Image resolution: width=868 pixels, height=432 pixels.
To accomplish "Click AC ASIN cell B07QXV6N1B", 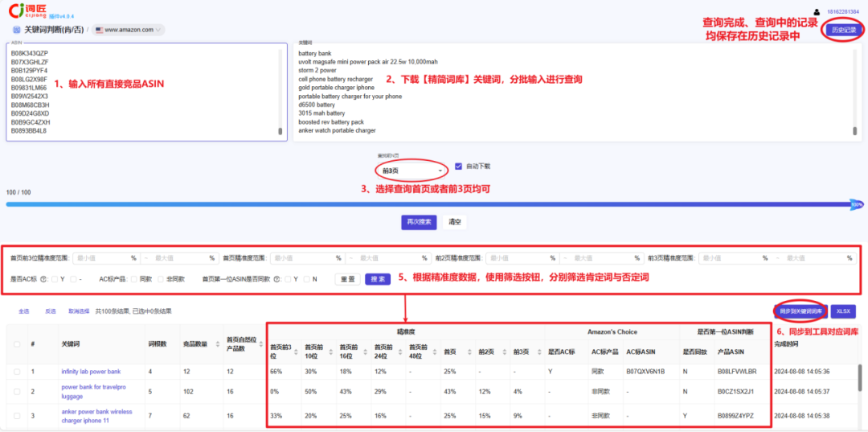I will tap(645, 372).
